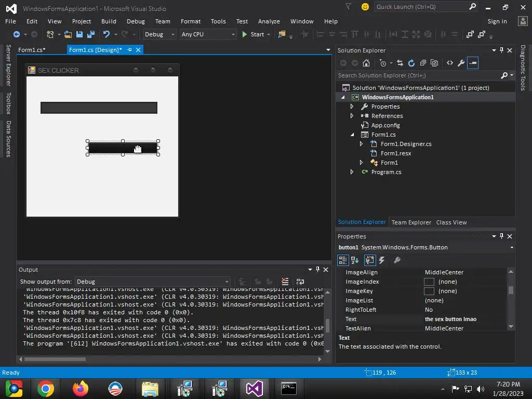
Task: Switch to the Class View tab
Action: [x=451, y=222]
